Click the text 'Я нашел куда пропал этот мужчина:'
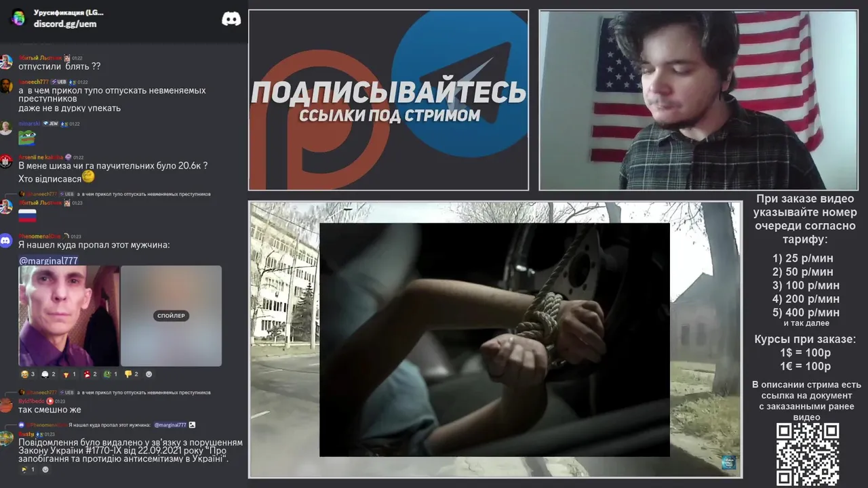Screen dimensions: 868x488 click(94, 245)
